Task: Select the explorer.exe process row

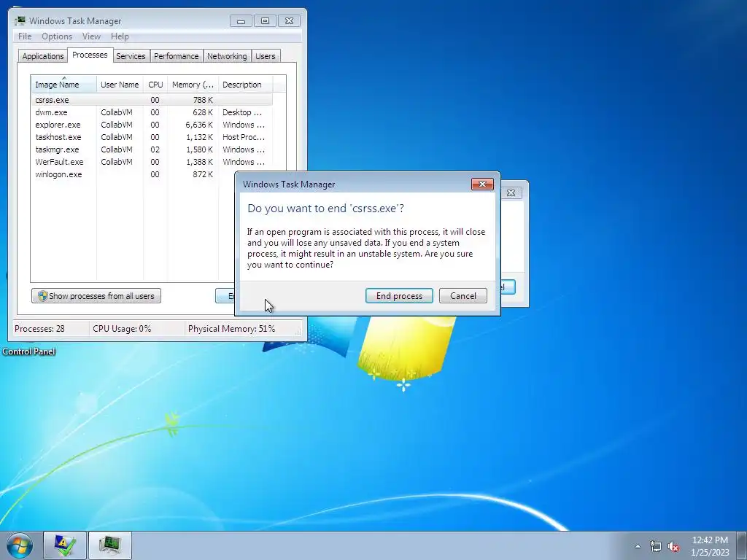Action: 152,125
